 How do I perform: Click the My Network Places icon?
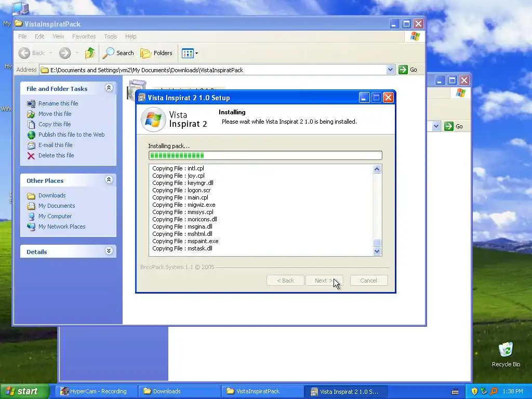coord(31,227)
